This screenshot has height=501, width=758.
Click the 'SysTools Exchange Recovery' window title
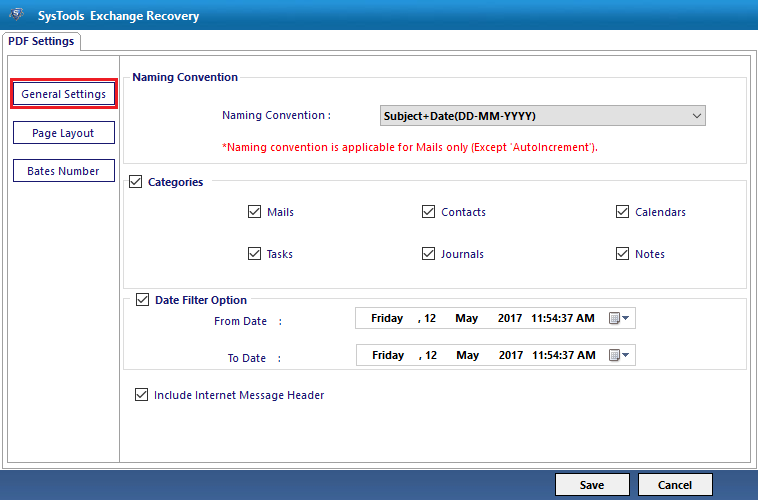click(x=118, y=16)
